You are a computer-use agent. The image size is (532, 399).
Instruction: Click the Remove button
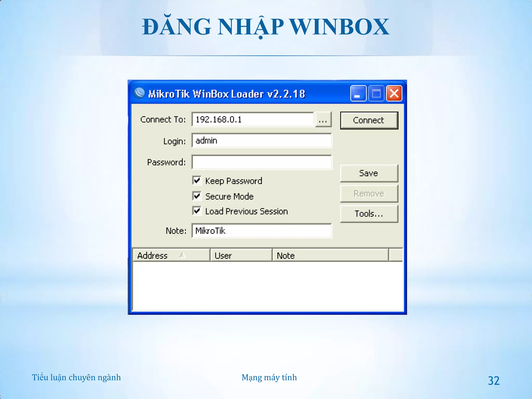click(x=369, y=194)
